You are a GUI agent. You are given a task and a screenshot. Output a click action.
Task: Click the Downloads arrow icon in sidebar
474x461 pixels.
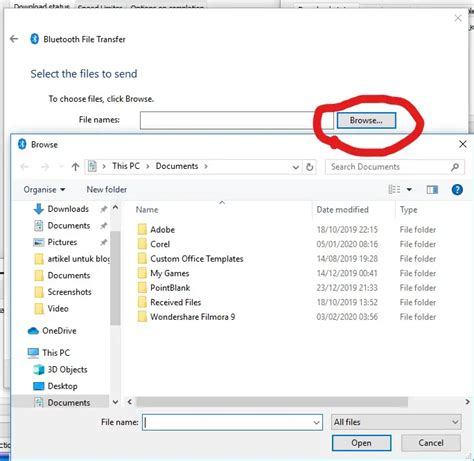[39, 209]
